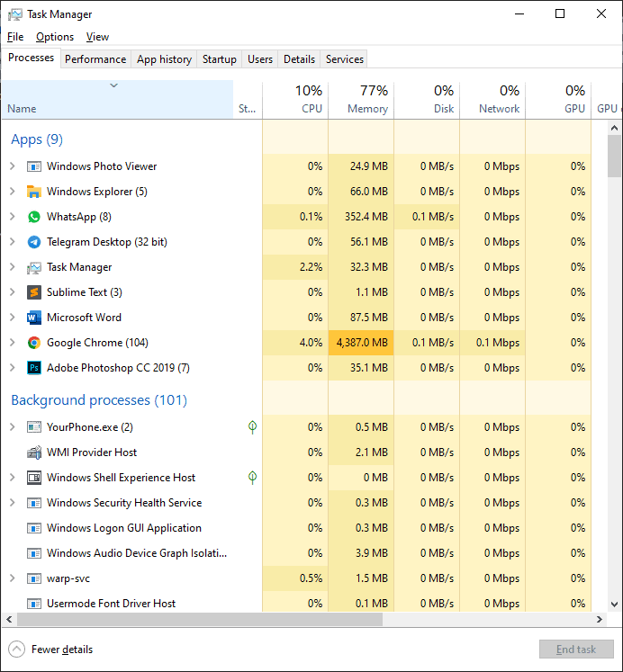Select the Task Manager 2.2% CPU cell
Image resolution: width=623 pixels, height=672 pixels.
click(295, 267)
